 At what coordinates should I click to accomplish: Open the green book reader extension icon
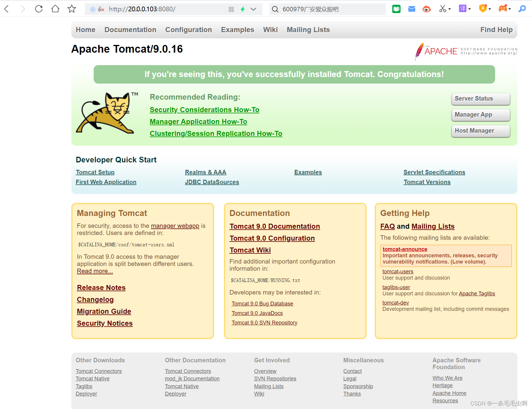[396, 9]
